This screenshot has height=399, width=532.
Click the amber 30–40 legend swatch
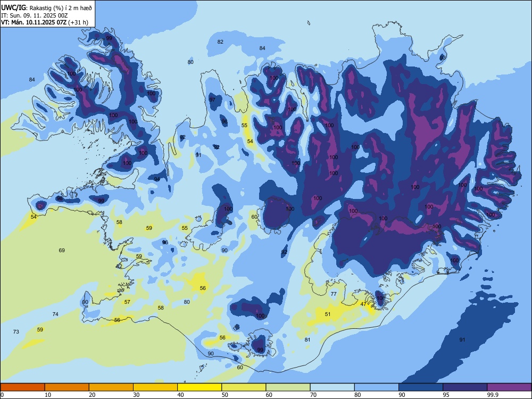point(155,387)
